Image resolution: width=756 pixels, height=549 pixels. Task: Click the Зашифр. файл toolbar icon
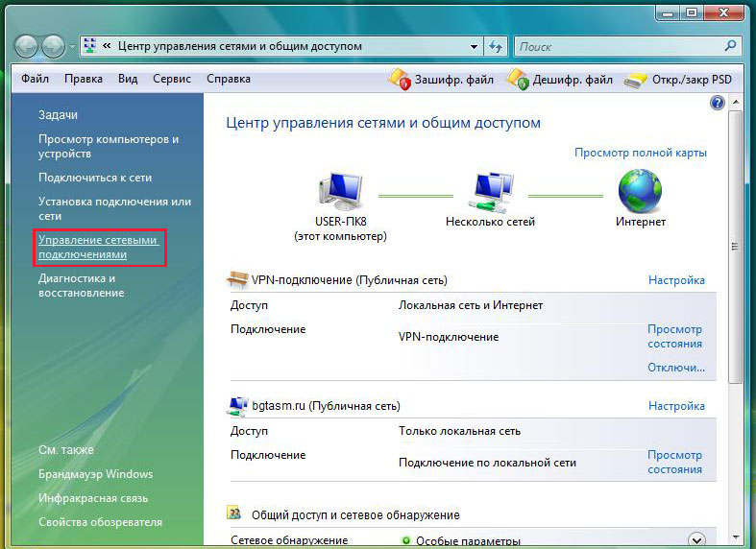tap(400, 79)
